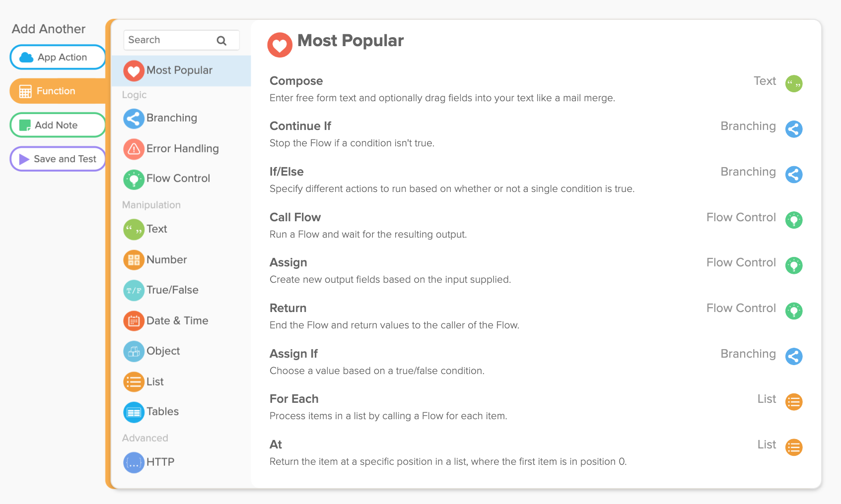This screenshot has width=841, height=504.
Task: Open the Object category icon
Action: (x=134, y=351)
